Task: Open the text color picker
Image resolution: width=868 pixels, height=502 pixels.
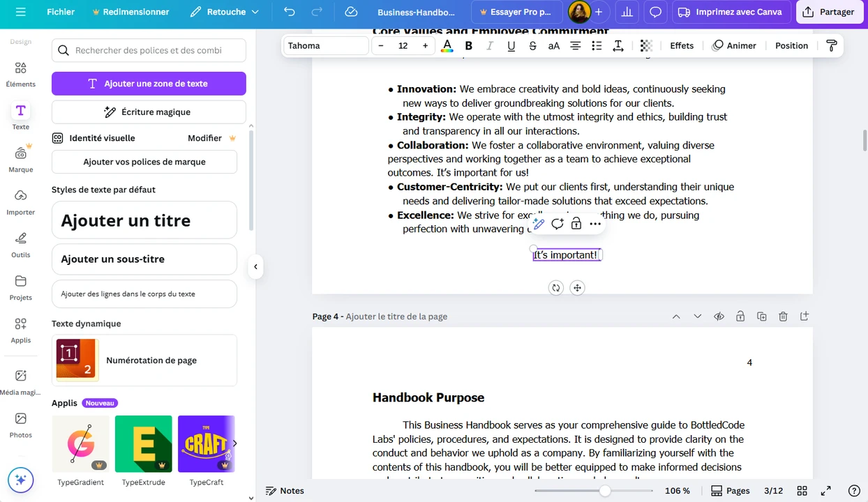Action: [x=447, y=46]
